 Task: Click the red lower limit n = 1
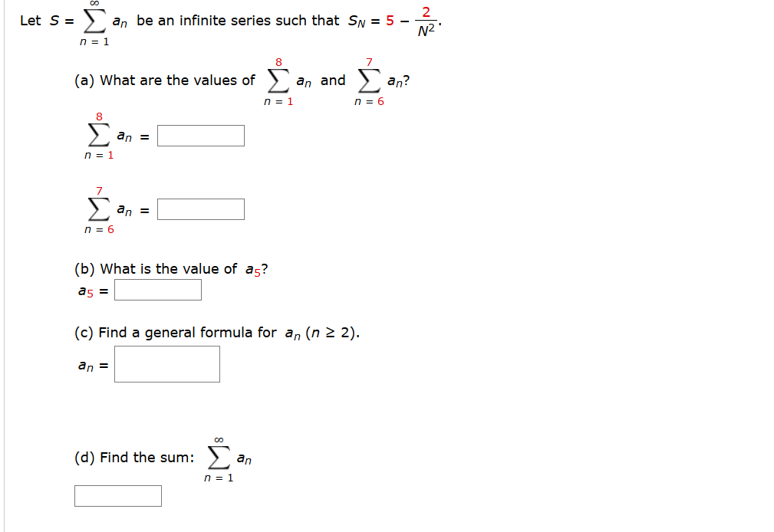pos(95,42)
